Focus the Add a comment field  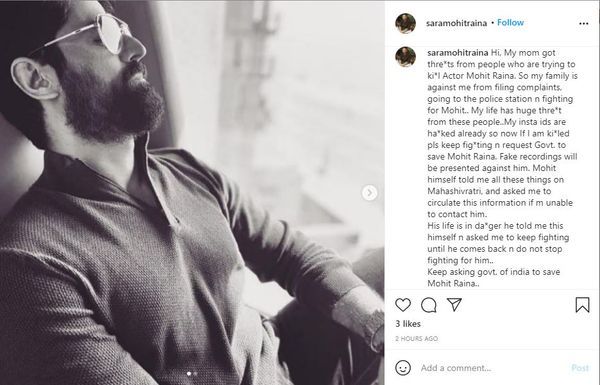tap(492, 368)
